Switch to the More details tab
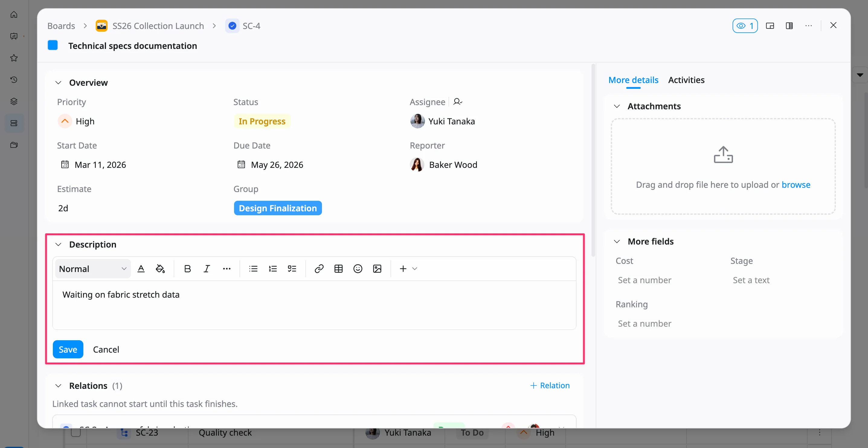 click(x=633, y=80)
